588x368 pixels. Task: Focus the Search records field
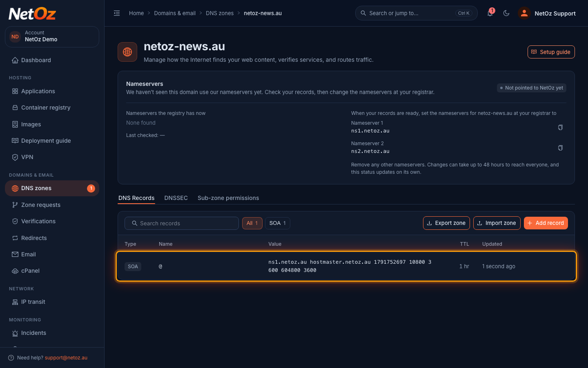182,223
